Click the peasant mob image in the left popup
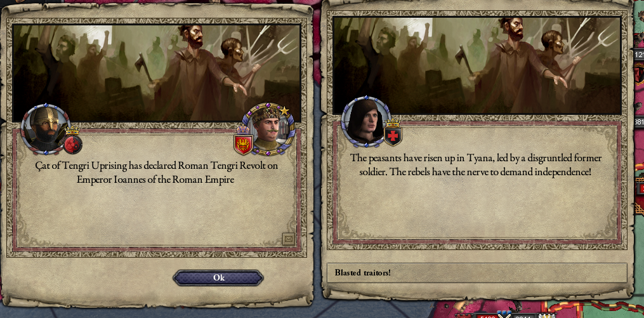 [157, 73]
